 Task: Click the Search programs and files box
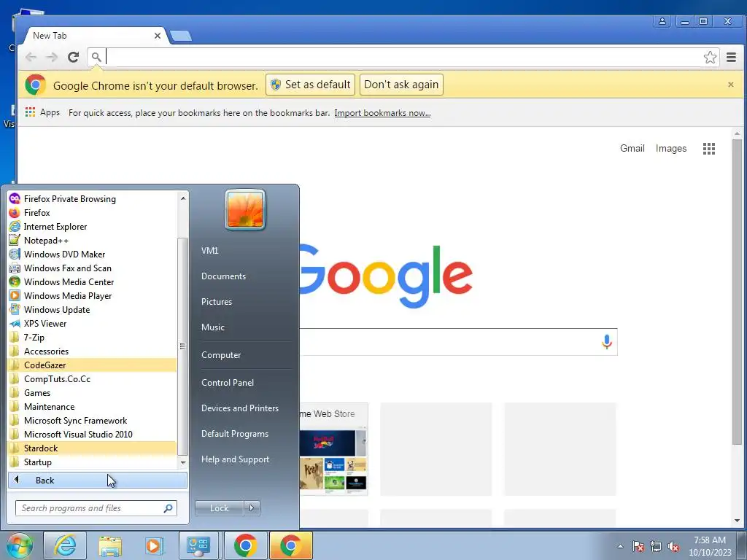point(96,508)
